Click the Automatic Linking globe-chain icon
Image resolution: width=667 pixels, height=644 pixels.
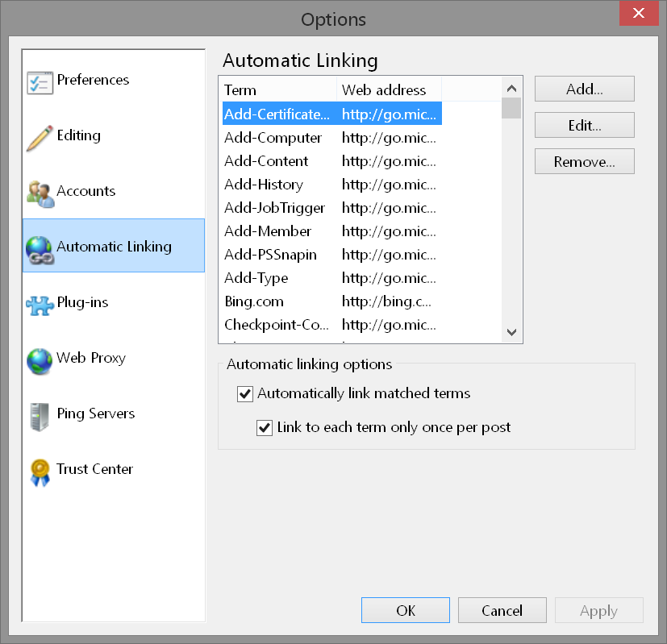tap(40, 248)
